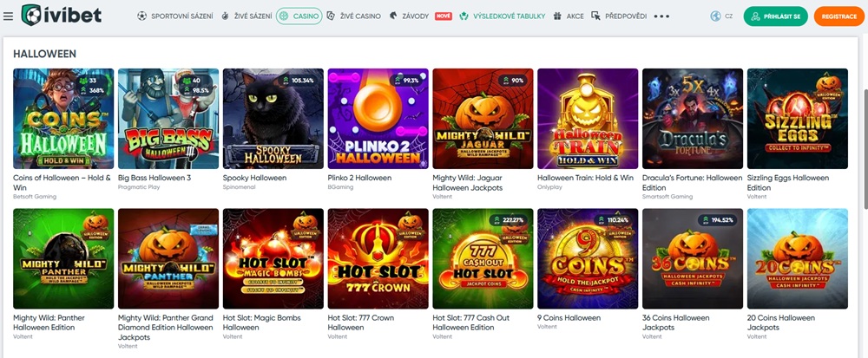This screenshot has width=868, height=358.
Task: Click the soccer ball icon beside Sportovní sázení
Action: pos(141,16)
